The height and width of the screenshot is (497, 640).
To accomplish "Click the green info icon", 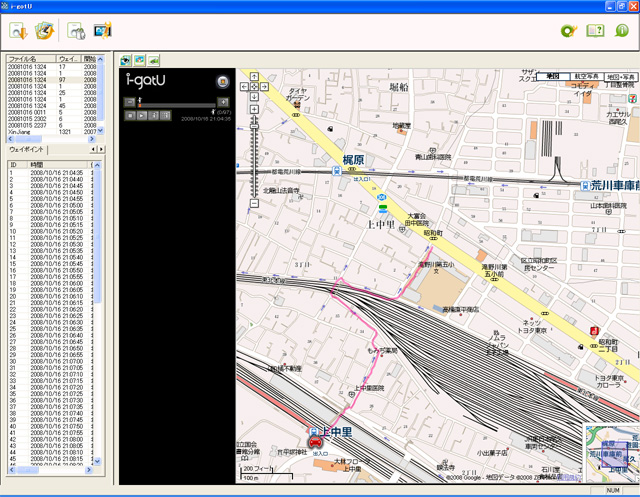I will (622, 31).
